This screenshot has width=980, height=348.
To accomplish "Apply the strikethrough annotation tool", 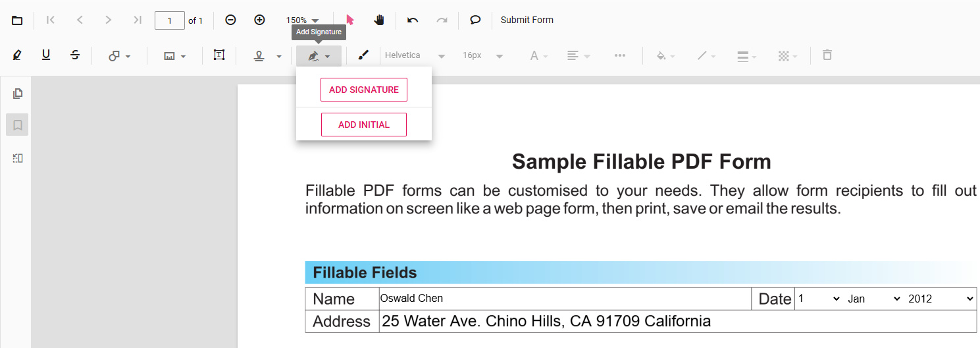I will tap(75, 56).
